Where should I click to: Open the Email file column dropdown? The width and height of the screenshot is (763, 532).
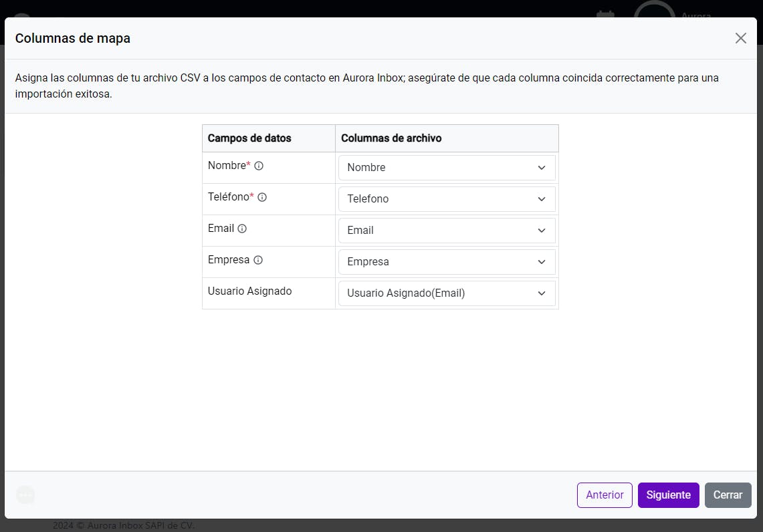(447, 231)
